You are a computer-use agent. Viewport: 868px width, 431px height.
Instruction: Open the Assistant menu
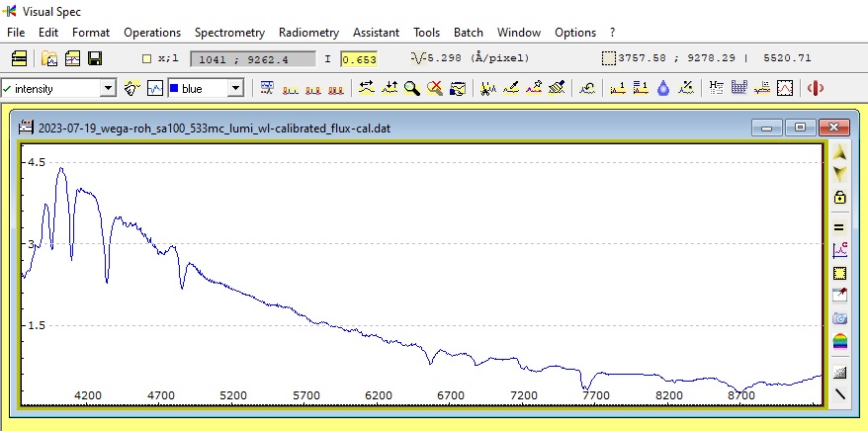[376, 32]
